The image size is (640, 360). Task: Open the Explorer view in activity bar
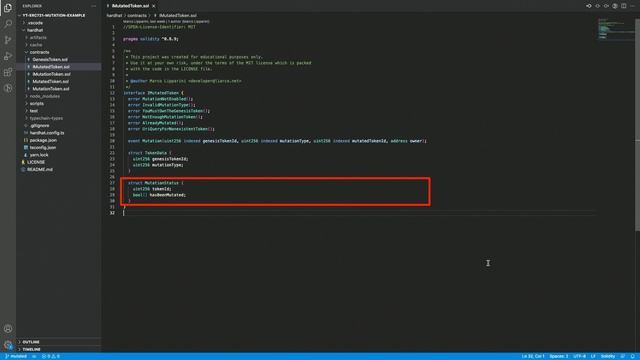[x=8, y=7]
